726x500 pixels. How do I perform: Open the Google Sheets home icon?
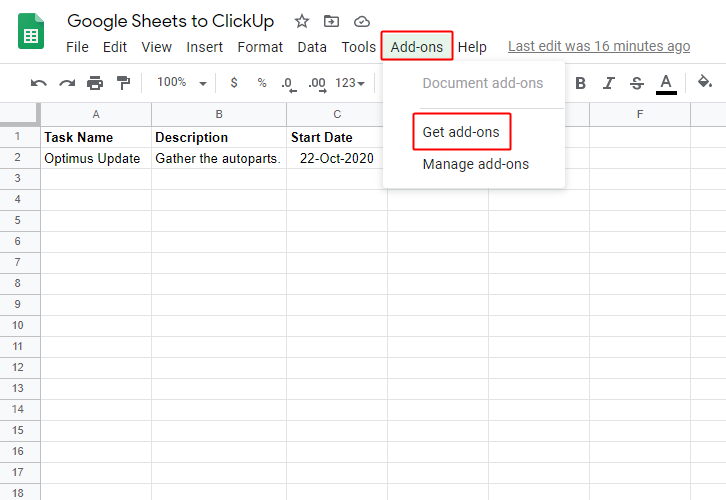31,31
